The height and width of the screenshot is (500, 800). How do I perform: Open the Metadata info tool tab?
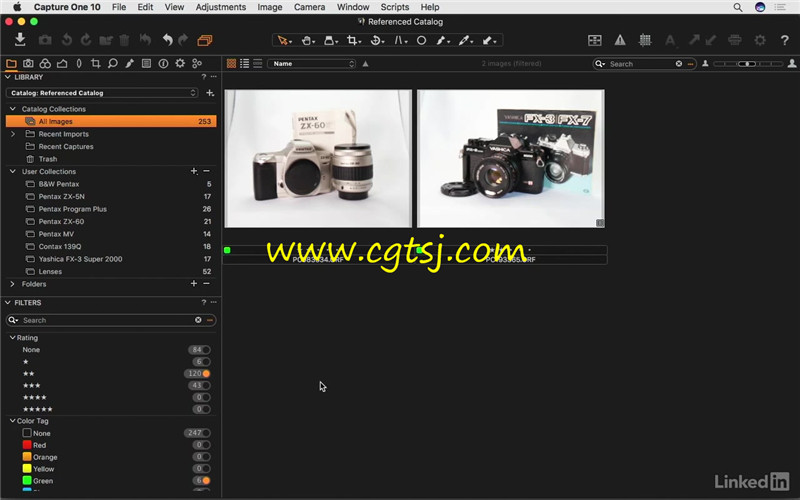coord(163,63)
